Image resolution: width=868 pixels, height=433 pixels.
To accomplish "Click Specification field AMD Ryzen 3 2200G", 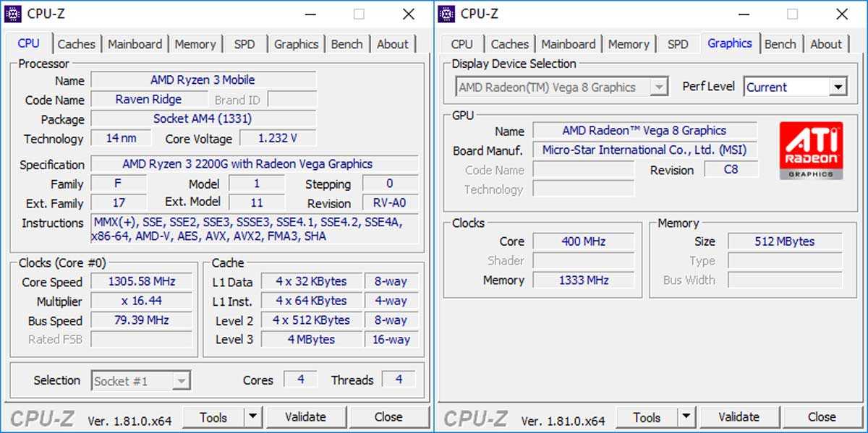I will coord(254,164).
